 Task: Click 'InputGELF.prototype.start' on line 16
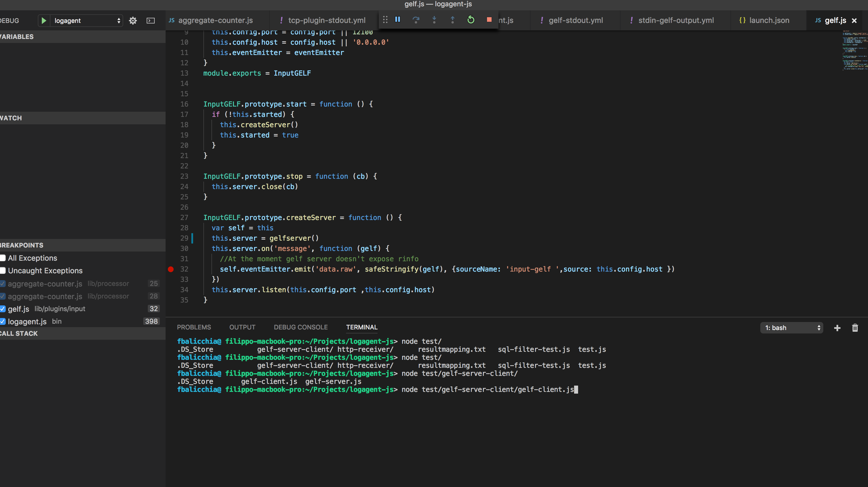[255, 104]
